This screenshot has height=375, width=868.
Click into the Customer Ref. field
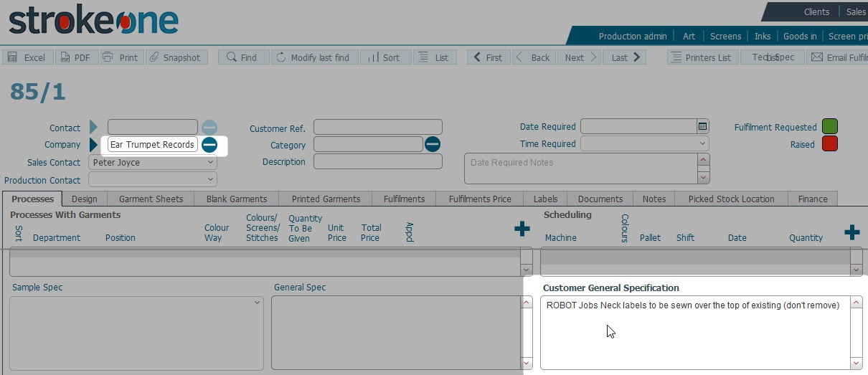point(377,128)
